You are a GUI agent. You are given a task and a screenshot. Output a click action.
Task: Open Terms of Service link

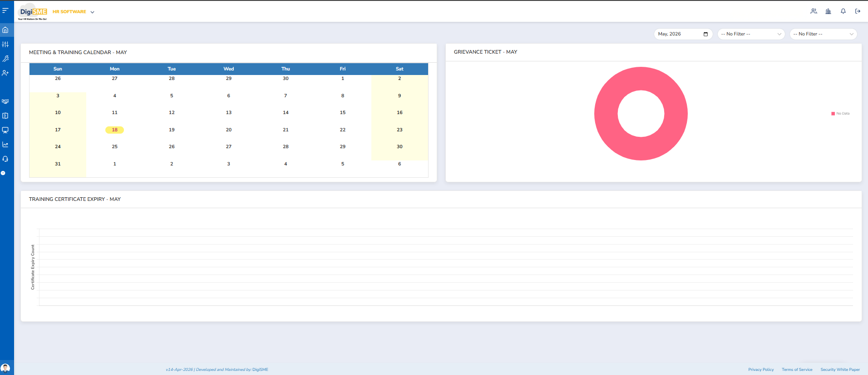[x=797, y=370]
